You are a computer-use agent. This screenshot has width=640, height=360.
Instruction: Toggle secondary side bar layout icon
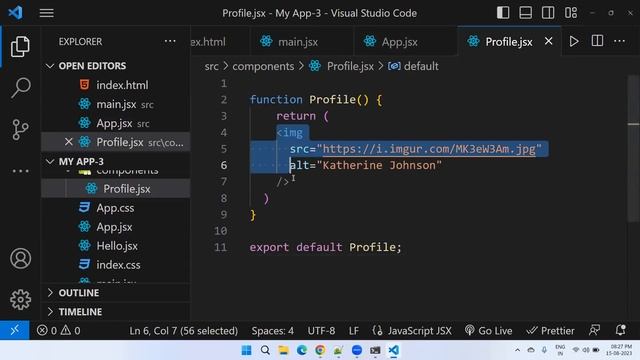(548, 13)
